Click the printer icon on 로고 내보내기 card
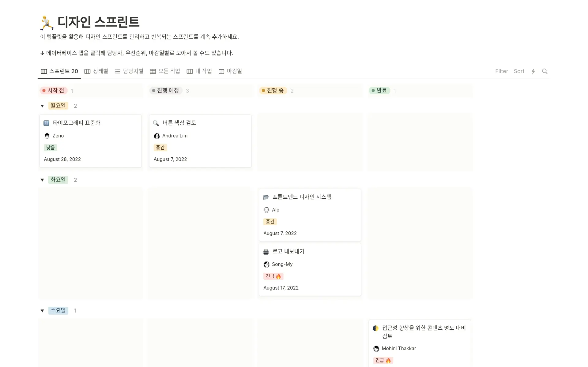 pyautogui.click(x=266, y=251)
